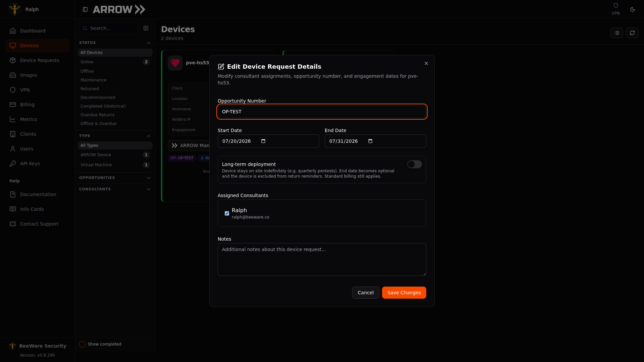Click the search magnifier icon

[85, 28]
